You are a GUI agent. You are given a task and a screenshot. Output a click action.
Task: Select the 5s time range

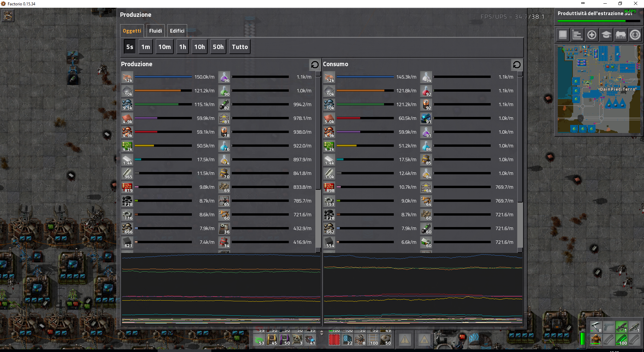pyautogui.click(x=129, y=47)
